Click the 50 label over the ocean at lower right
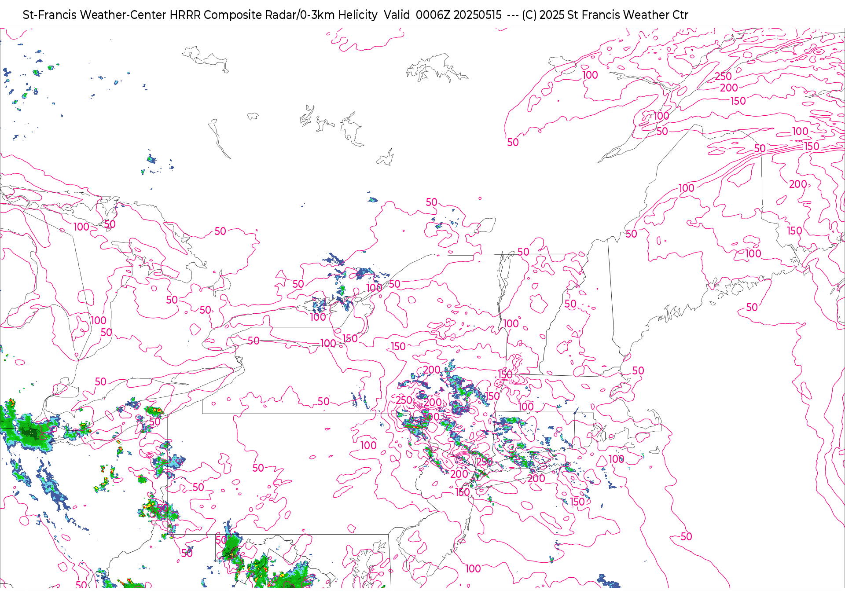This screenshot has width=845, height=616. [686, 537]
